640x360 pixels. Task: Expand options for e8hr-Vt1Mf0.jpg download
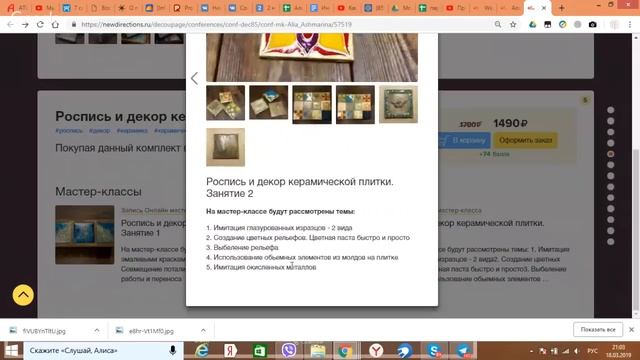[203, 330]
